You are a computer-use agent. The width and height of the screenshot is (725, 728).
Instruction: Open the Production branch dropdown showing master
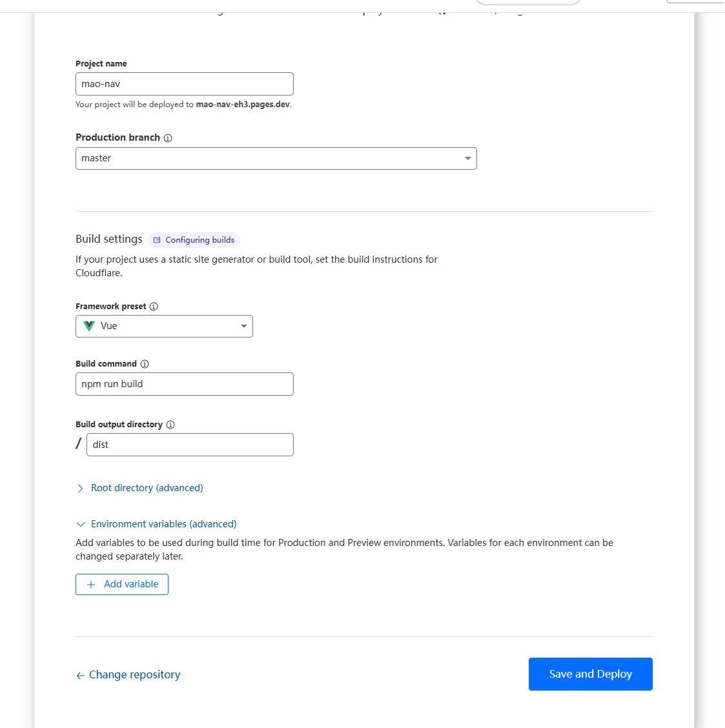[276, 159]
